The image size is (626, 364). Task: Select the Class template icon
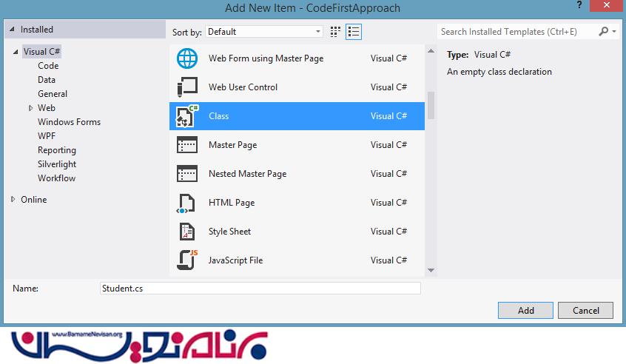click(187, 116)
